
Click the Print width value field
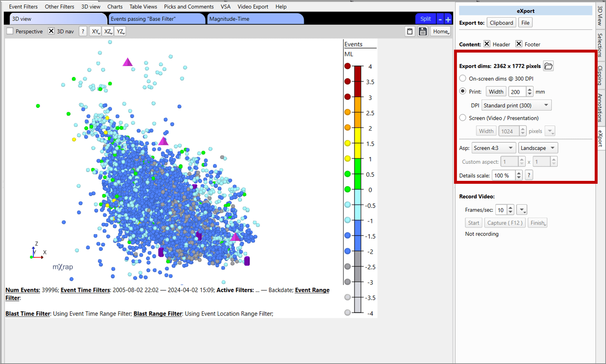click(517, 92)
